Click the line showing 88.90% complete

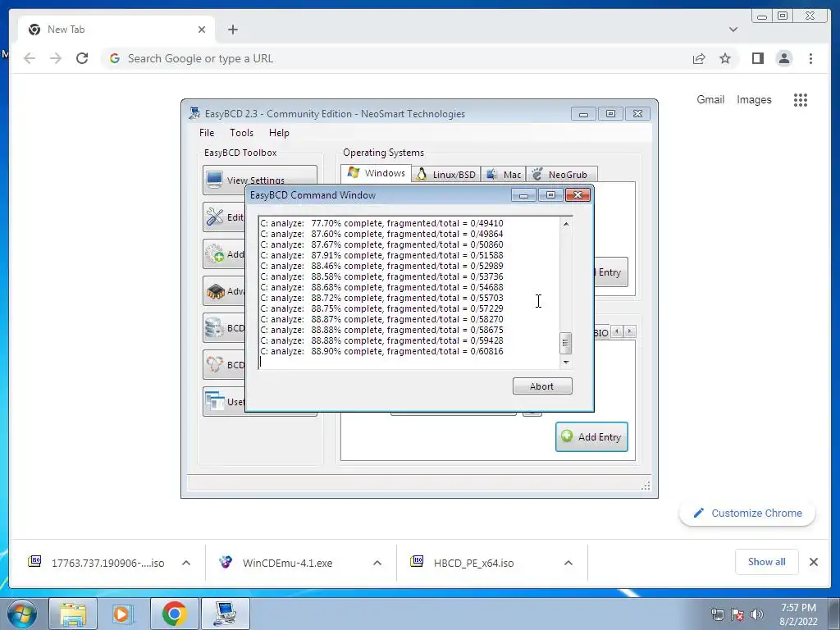pyautogui.click(x=381, y=351)
